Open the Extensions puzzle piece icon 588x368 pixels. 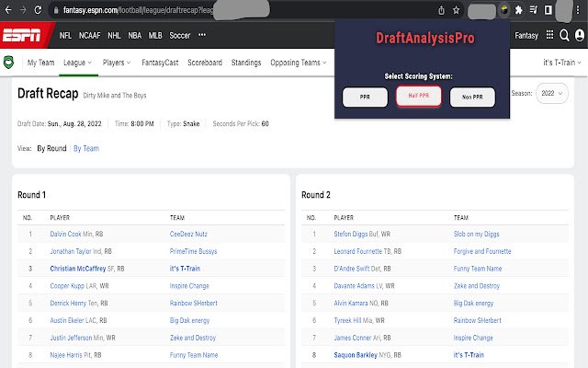[518, 10]
